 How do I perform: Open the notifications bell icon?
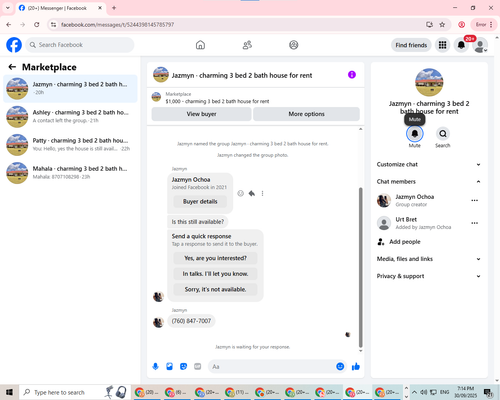[x=461, y=45]
